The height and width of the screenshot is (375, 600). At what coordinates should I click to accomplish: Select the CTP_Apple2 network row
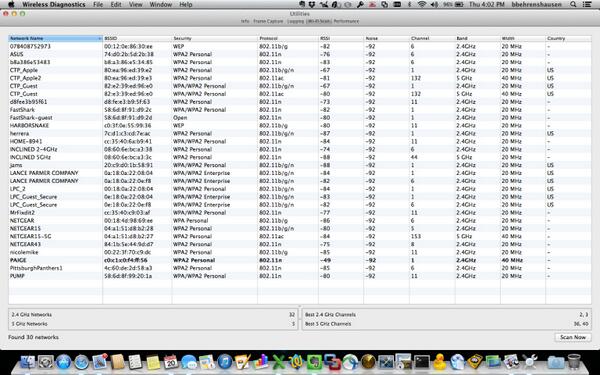(300, 78)
